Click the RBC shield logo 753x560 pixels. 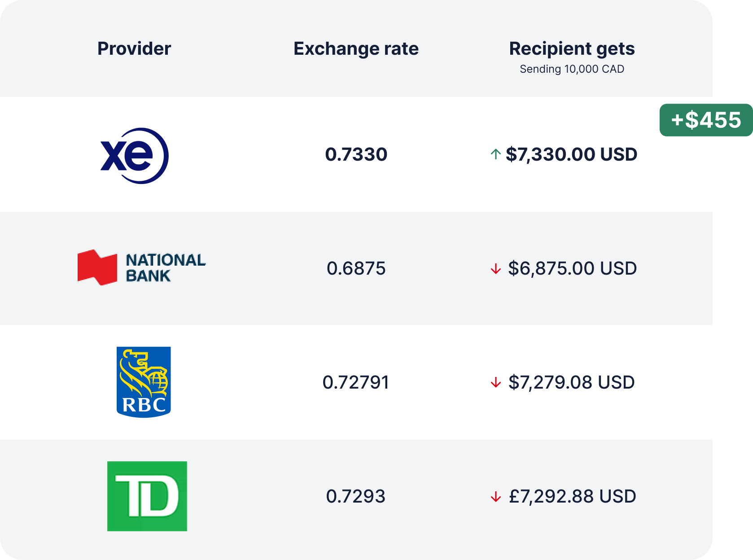[x=144, y=382]
